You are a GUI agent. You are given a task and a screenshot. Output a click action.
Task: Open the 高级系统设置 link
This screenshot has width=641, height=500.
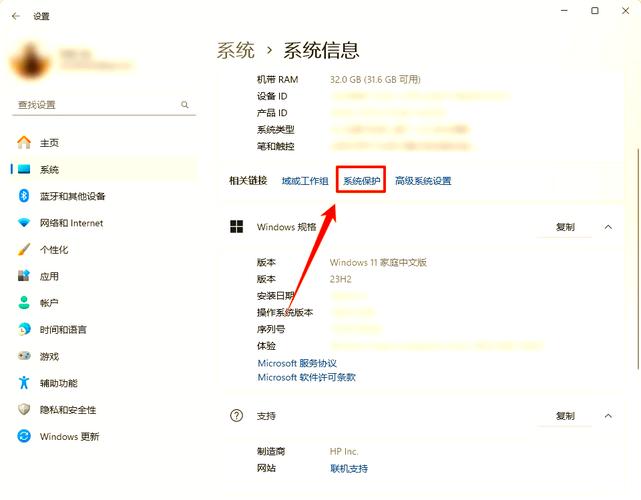point(423,181)
